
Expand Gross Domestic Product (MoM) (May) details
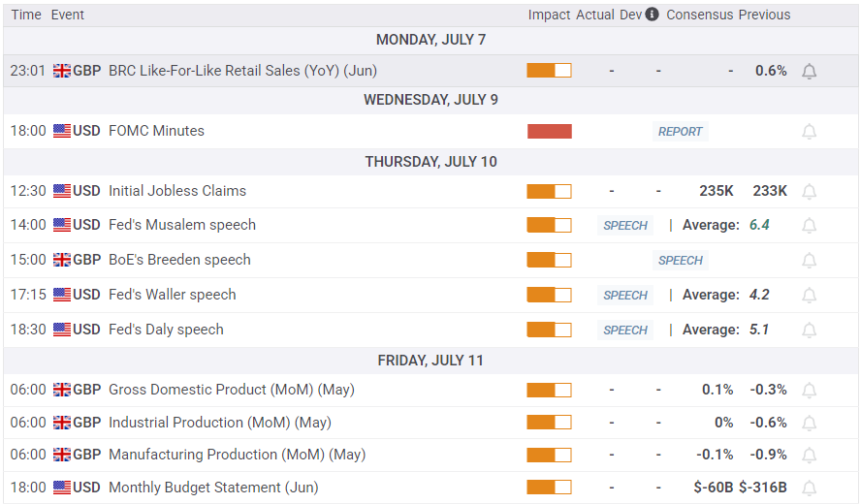pyautogui.click(x=231, y=390)
